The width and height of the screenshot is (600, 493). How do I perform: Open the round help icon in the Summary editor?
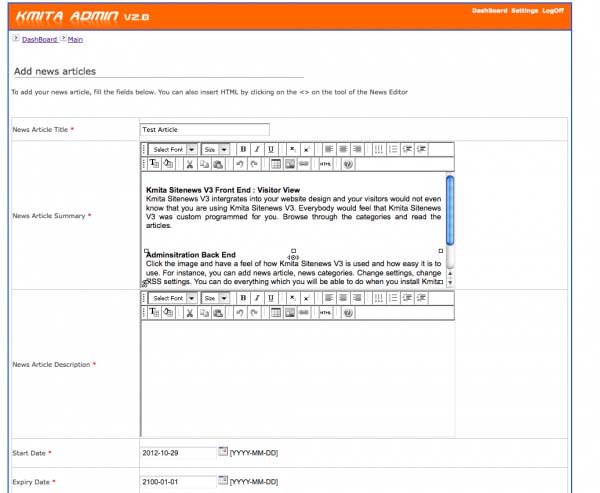pyautogui.click(x=348, y=164)
